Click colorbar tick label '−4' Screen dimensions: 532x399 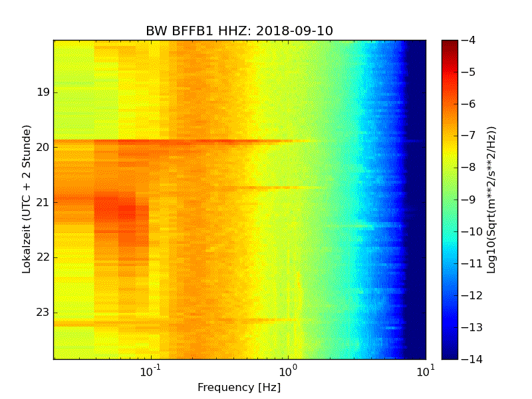point(468,40)
